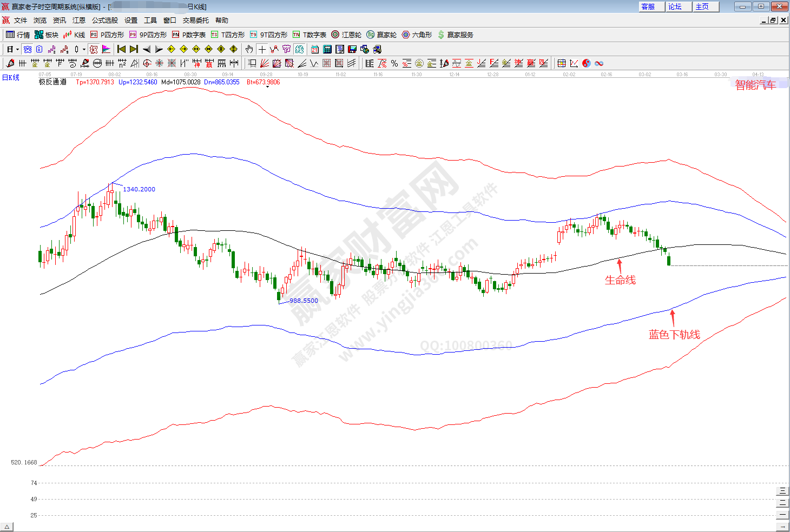Open the candlestick style dropdown arrow
The width and height of the screenshot is (790, 532).
84,49
